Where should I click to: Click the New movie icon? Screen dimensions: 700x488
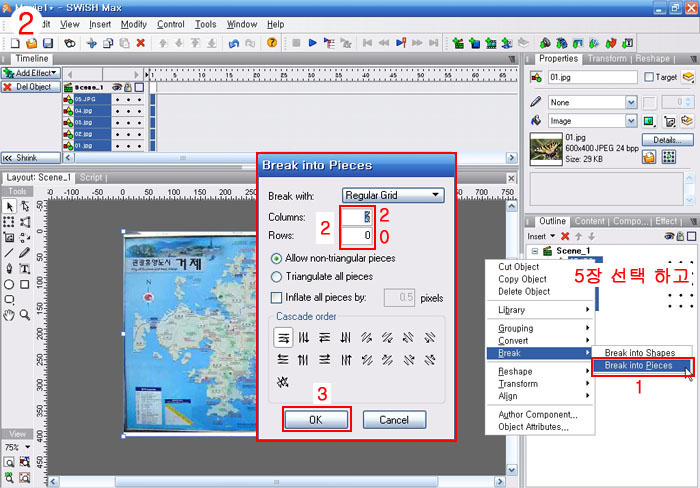click(15, 43)
